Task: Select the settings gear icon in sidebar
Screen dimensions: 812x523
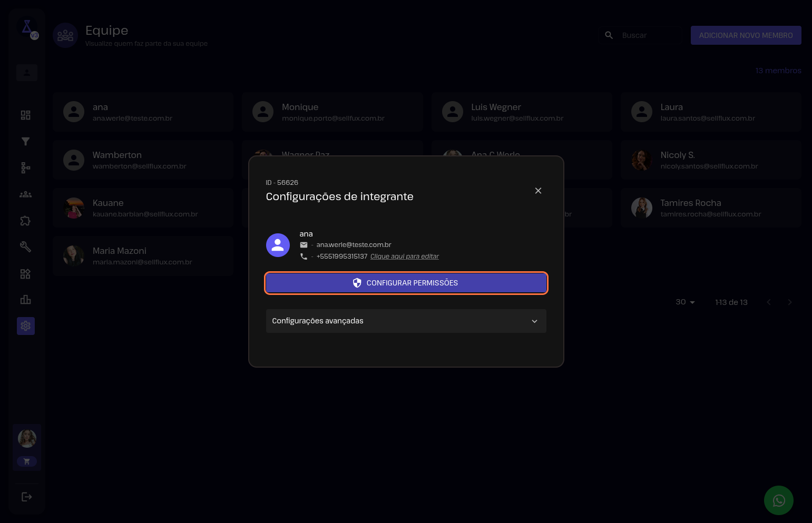Action: click(x=25, y=326)
